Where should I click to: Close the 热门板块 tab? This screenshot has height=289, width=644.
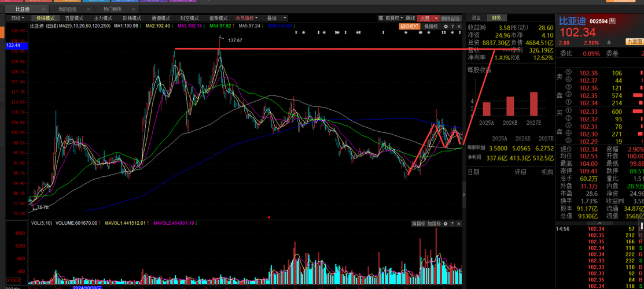pos(134,9)
